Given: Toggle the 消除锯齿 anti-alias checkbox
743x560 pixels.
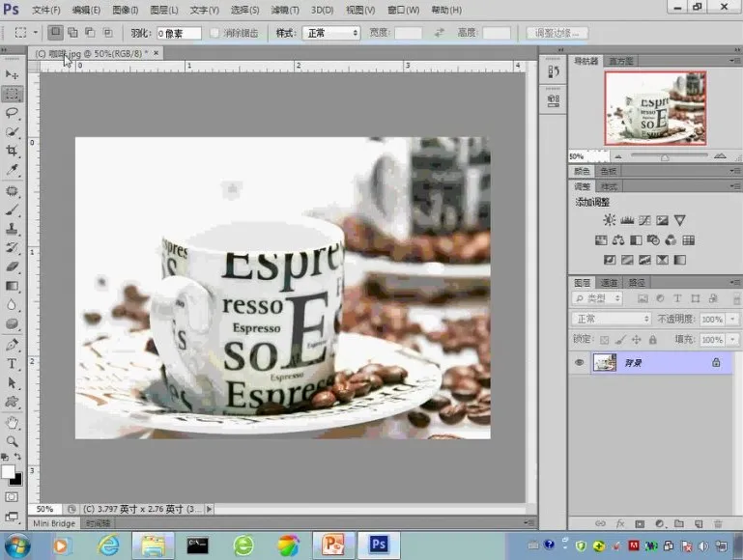Looking at the screenshot, I should (214, 33).
